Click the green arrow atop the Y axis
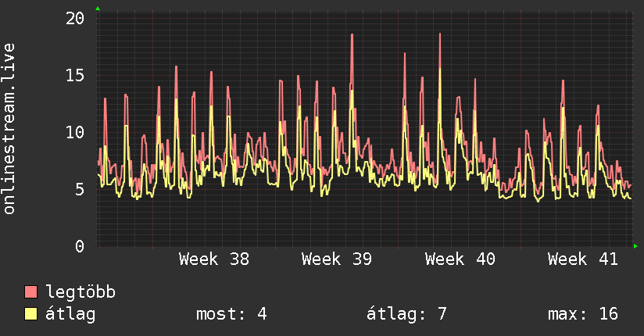644x336 pixels. click(x=98, y=9)
